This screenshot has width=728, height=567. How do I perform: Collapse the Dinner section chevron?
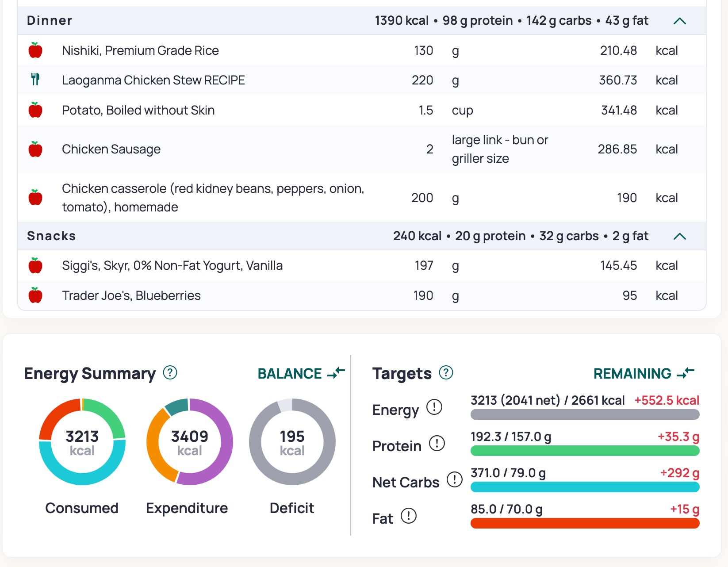pos(679,21)
